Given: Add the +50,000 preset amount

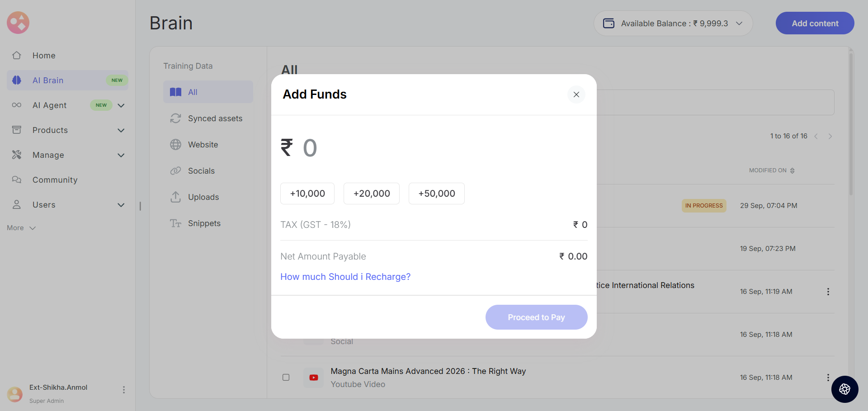Looking at the screenshot, I should [436, 194].
